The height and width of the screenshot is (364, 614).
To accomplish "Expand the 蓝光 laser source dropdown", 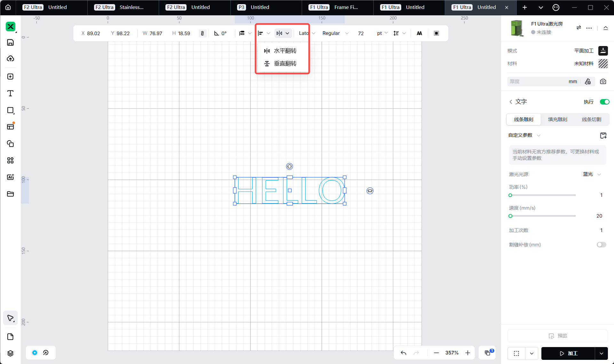I will (592, 174).
